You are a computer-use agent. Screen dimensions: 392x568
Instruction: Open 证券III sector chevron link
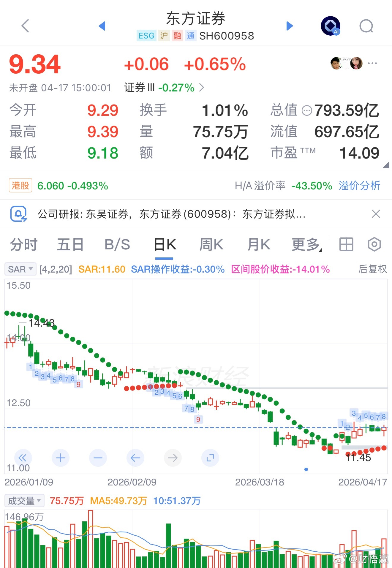click(164, 88)
